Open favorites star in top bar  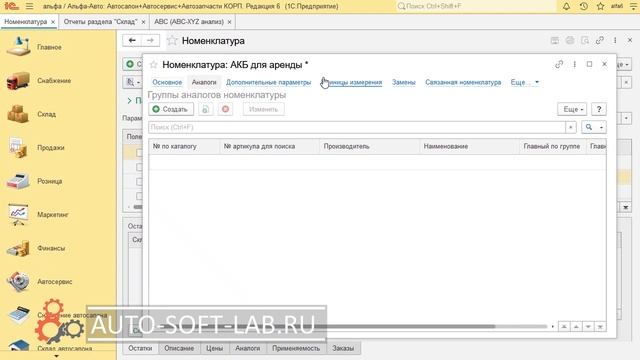(600, 6)
